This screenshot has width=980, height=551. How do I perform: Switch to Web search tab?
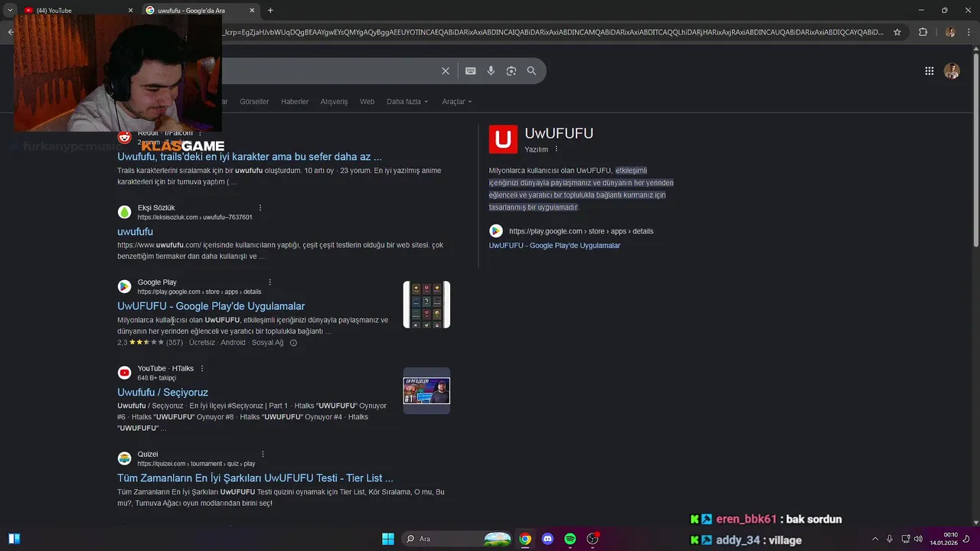[367, 102]
